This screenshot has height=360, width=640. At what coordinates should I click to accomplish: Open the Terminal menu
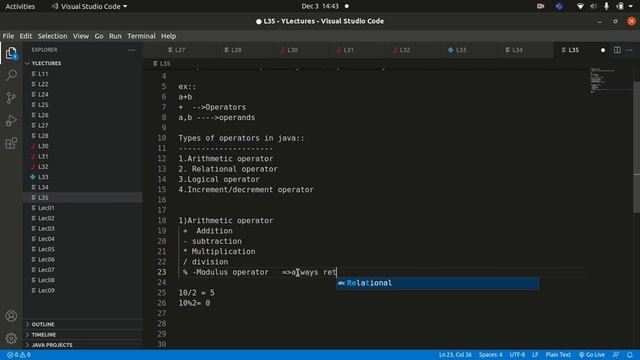pyautogui.click(x=141, y=36)
